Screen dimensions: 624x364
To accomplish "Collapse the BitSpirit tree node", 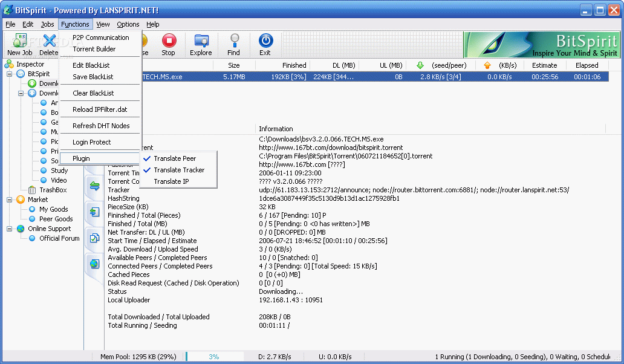I will click(x=9, y=74).
